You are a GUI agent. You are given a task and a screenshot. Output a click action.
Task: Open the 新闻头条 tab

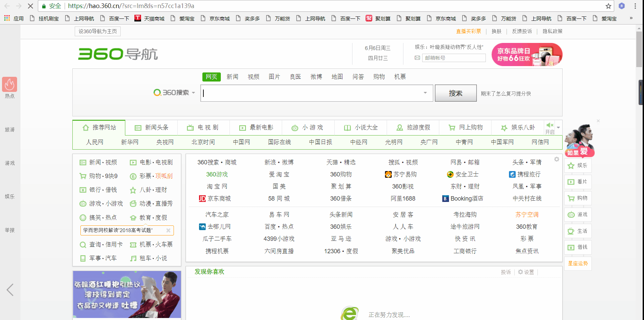(x=151, y=127)
